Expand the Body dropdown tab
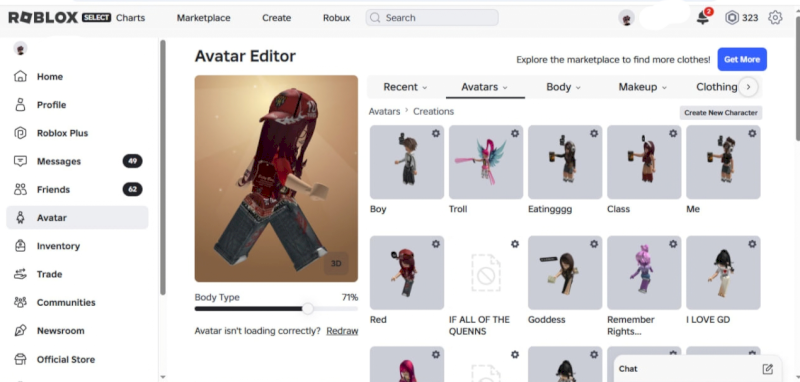800x382 pixels. click(563, 87)
